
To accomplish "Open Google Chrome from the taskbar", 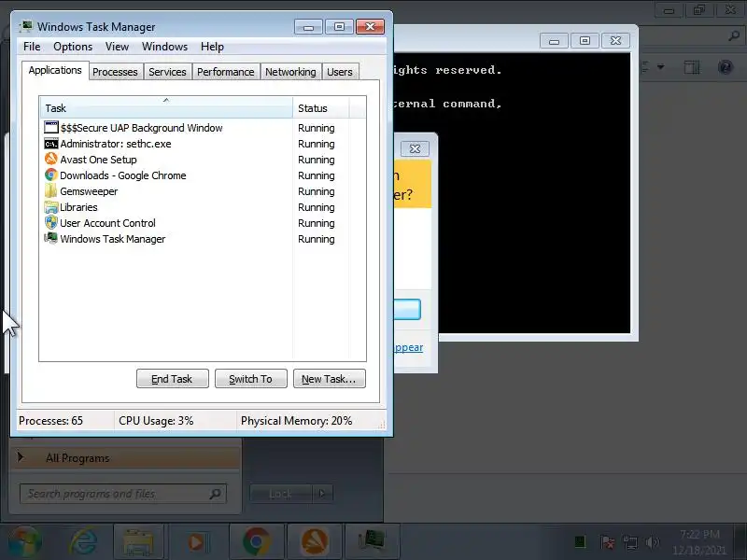I will [256, 542].
